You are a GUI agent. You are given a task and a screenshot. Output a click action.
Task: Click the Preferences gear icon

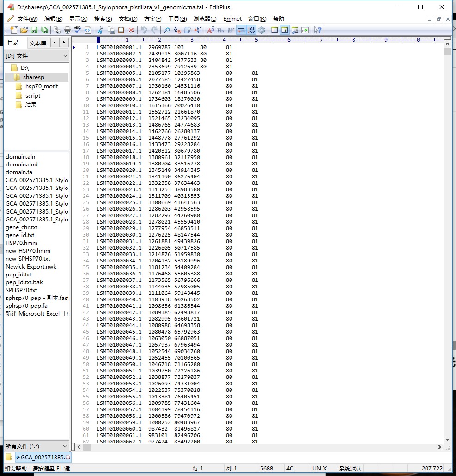click(x=261, y=31)
